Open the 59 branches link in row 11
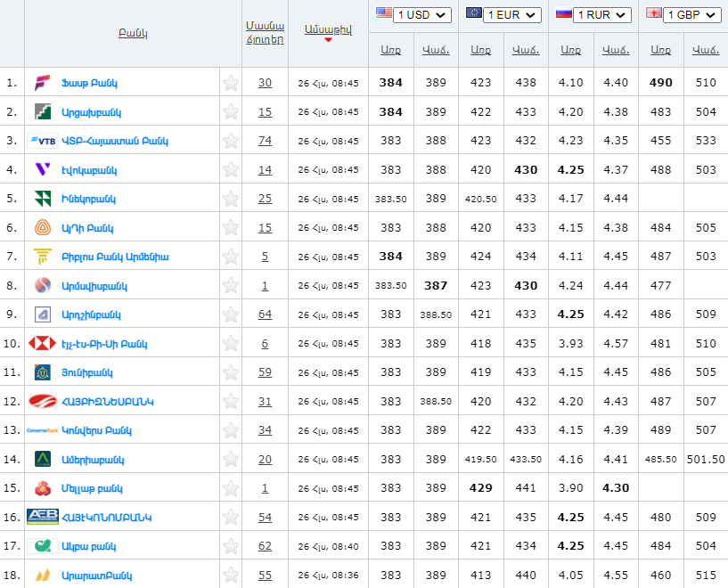This screenshot has width=728, height=588. (266, 372)
